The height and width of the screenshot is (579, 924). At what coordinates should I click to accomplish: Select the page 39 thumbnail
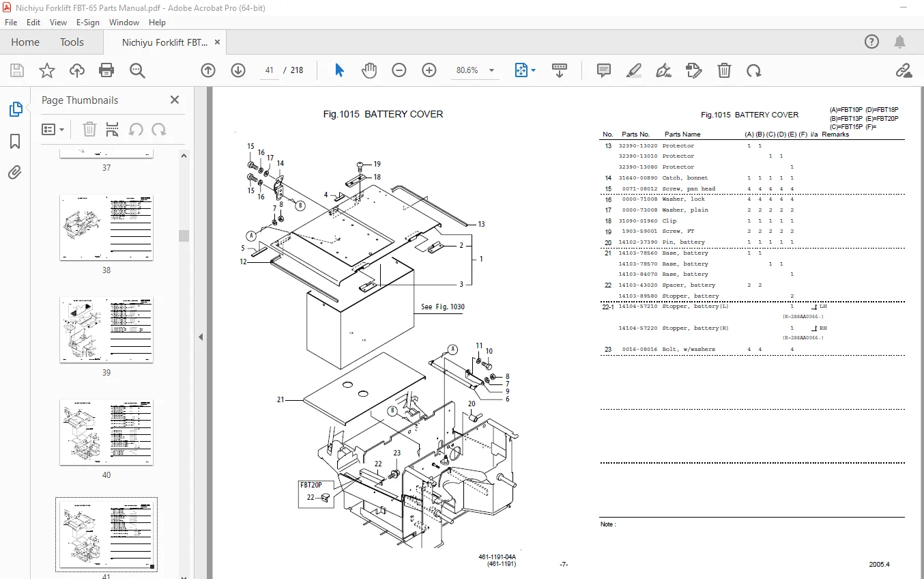tap(106, 330)
